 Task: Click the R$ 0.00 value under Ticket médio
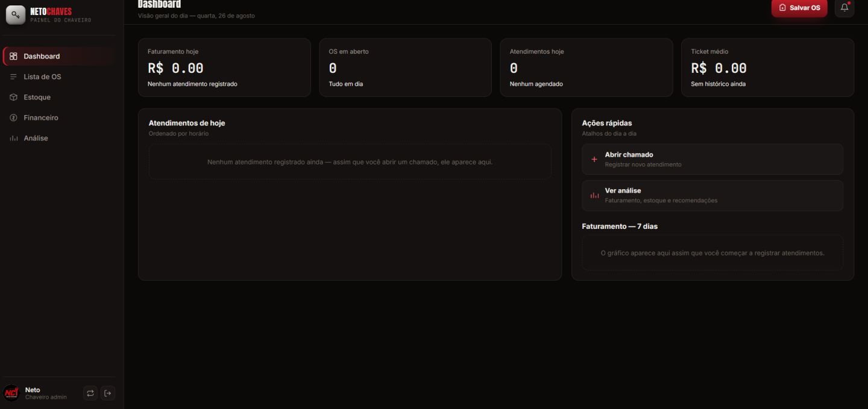(x=719, y=68)
